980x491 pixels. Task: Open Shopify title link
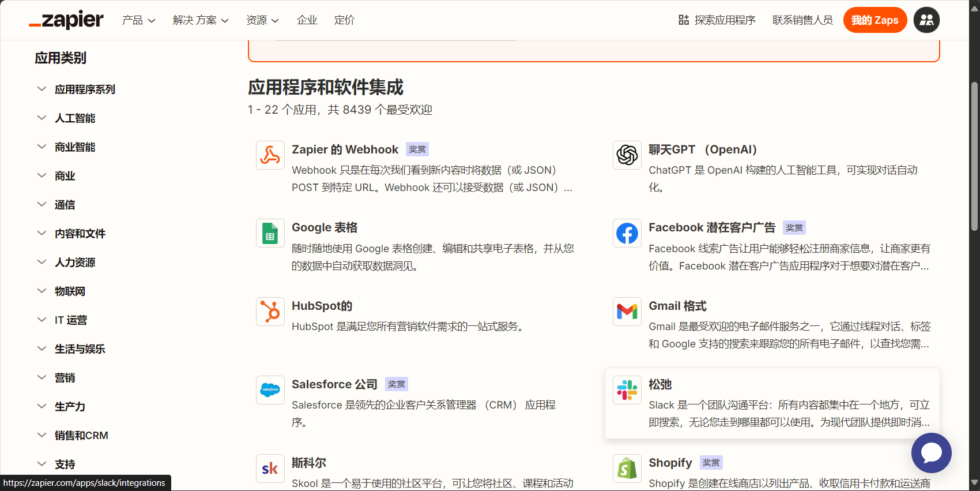click(670, 463)
